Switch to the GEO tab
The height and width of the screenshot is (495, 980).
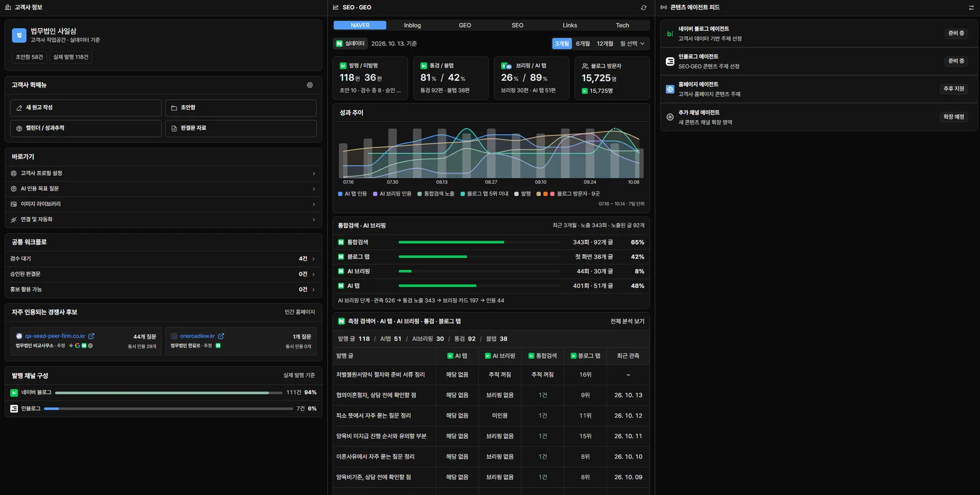pos(465,25)
